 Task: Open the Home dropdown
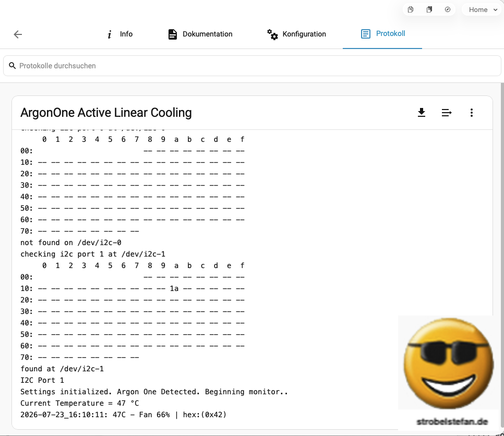482,9
